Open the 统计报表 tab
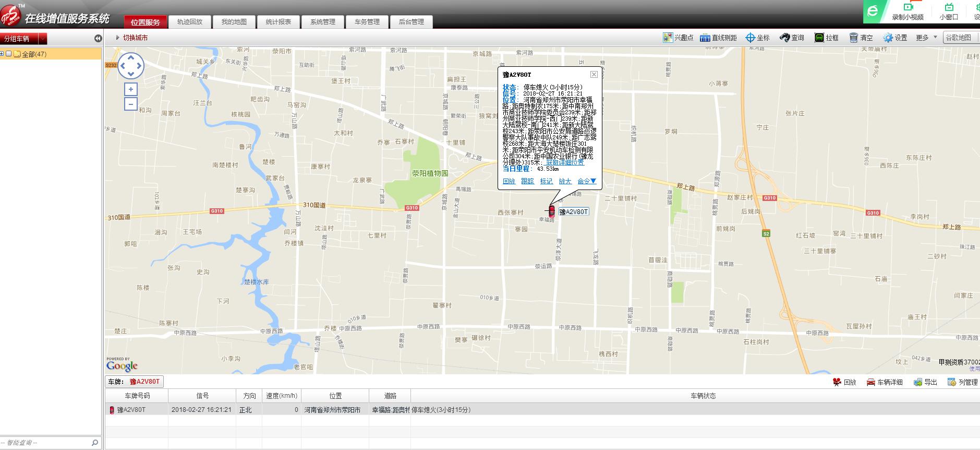The width and height of the screenshot is (980, 450). coord(279,22)
